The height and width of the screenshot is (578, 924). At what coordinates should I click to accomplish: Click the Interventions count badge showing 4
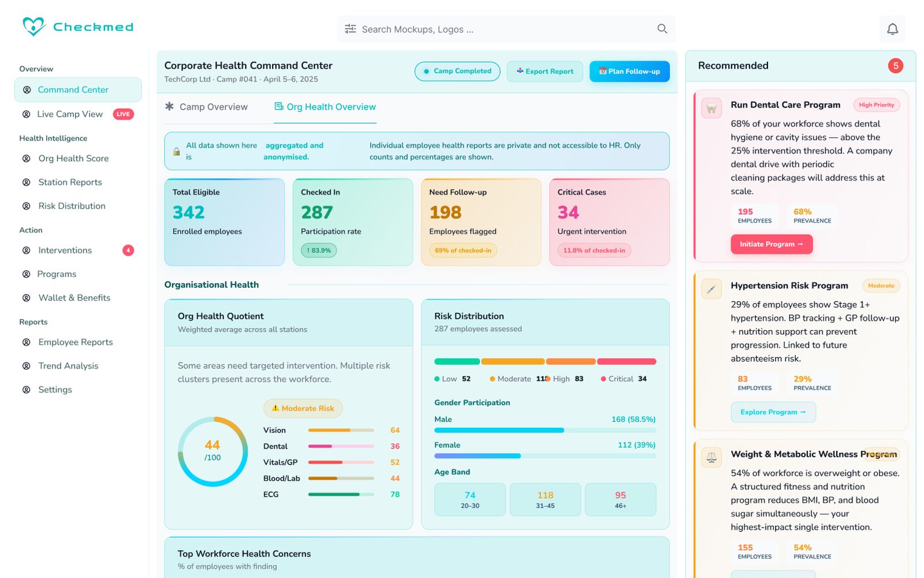pyautogui.click(x=128, y=250)
